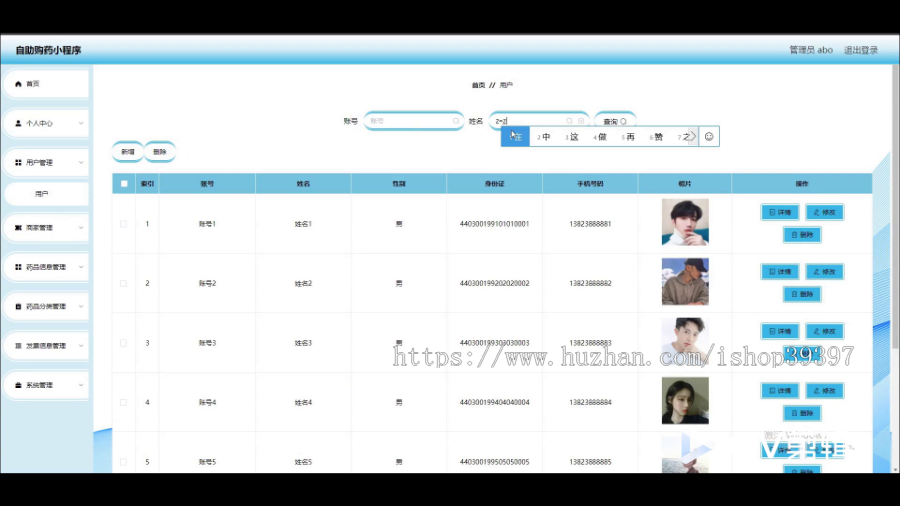This screenshot has width=900, height=506.
Task: Click the icon beside 发票信息管理
Action: pos(18,346)
